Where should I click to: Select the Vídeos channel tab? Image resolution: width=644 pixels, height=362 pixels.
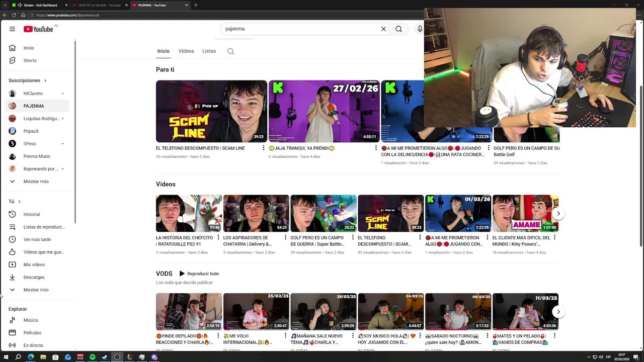coord(186,51)
